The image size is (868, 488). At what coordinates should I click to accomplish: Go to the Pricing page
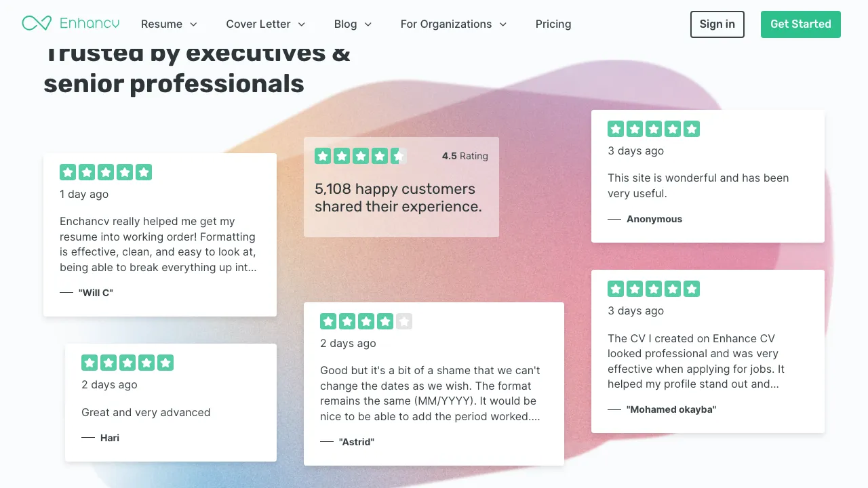[553, 24]
